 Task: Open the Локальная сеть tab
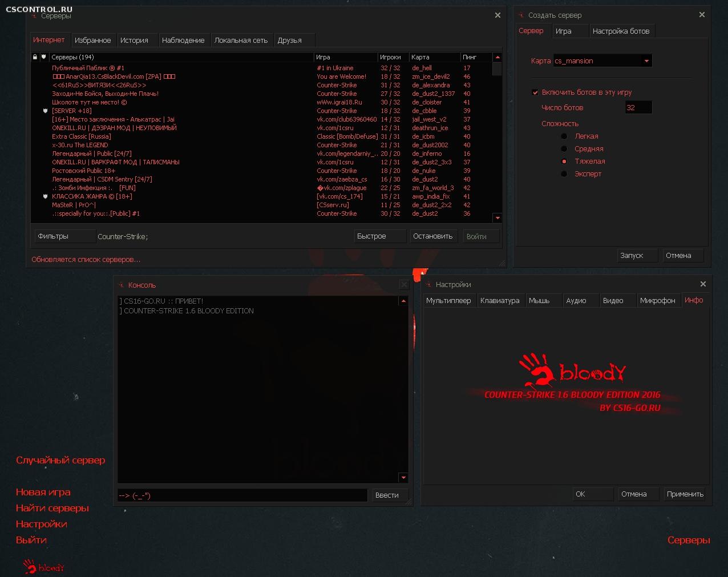(241, 41)
